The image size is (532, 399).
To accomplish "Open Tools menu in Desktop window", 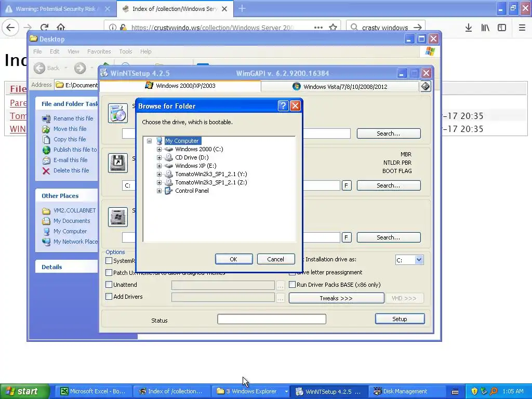I will coord(126,51).
